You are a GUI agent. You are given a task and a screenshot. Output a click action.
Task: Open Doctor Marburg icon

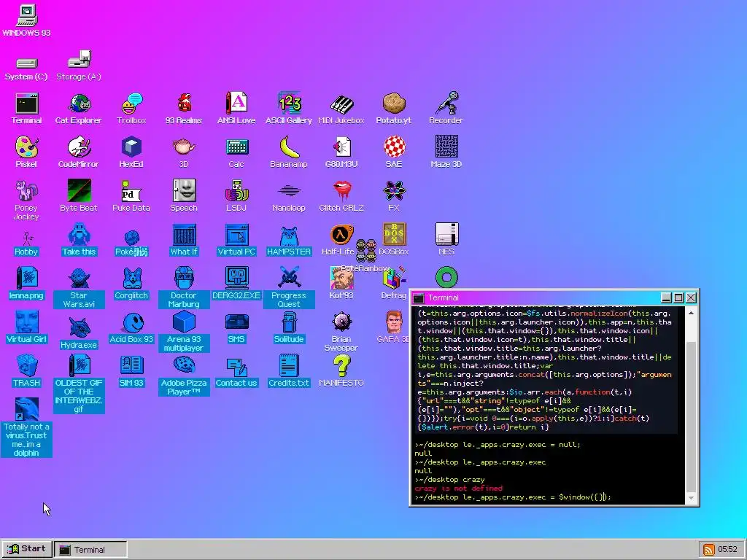[x=184, y=287]
